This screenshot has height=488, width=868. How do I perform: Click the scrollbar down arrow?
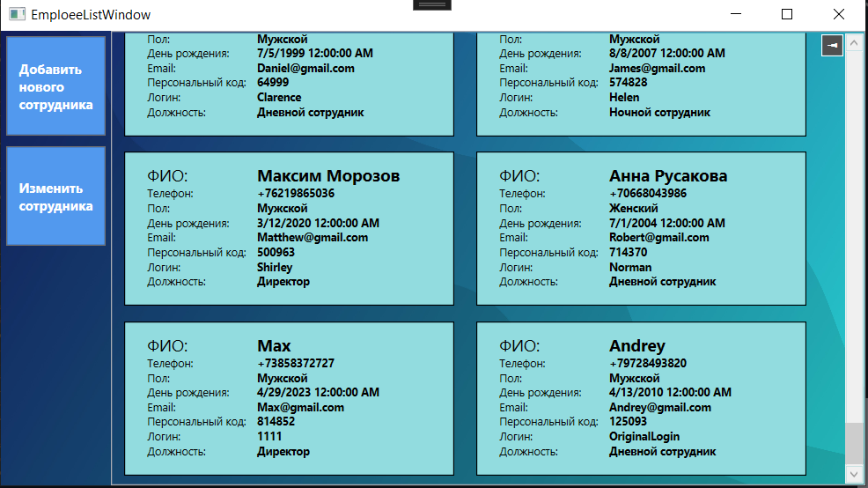(x=854, y=474)
